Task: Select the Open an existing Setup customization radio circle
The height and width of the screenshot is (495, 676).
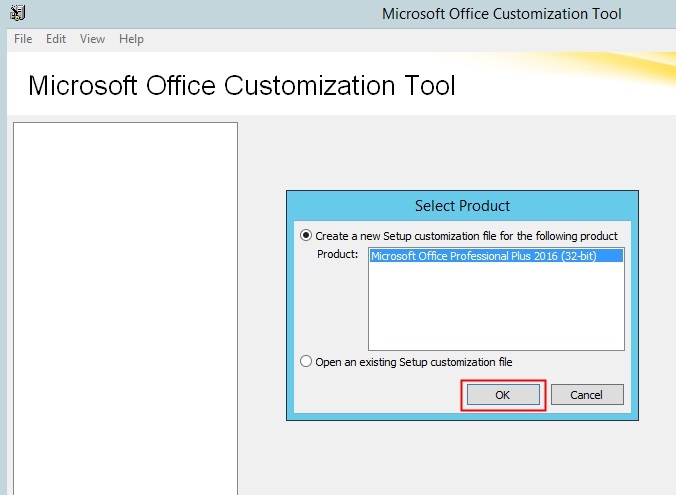Action: (306, 361)
